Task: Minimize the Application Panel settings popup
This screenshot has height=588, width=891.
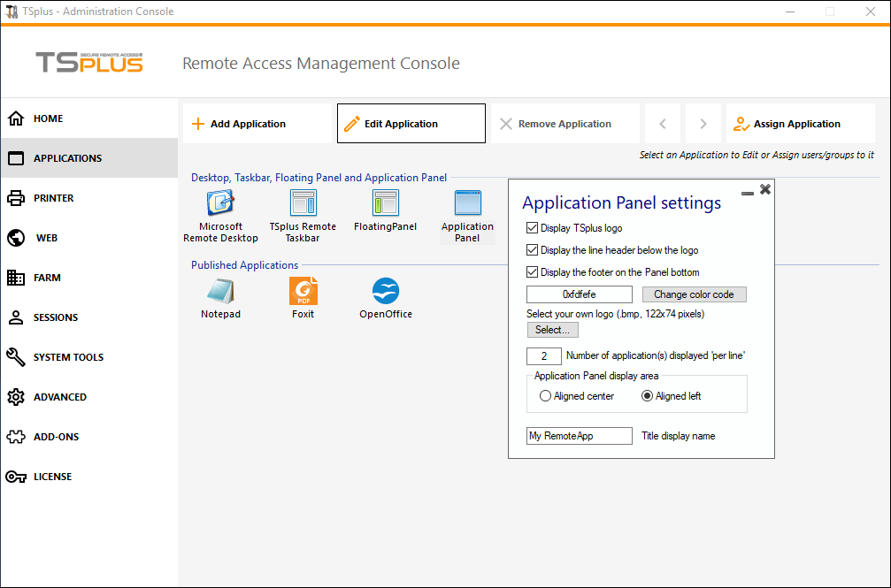Action: [x=748, y=191]
